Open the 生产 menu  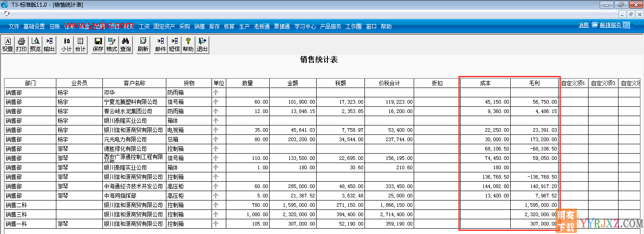click(244, 26)
